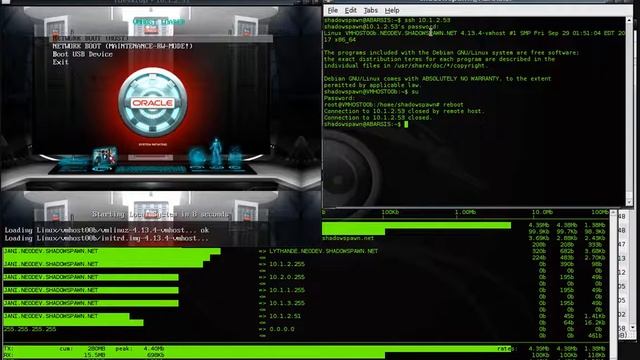Click the '10.1.1.255' destination address
The height and width of the screenshot is (360, 640).
pyautogui.click(x=287, y=290)
